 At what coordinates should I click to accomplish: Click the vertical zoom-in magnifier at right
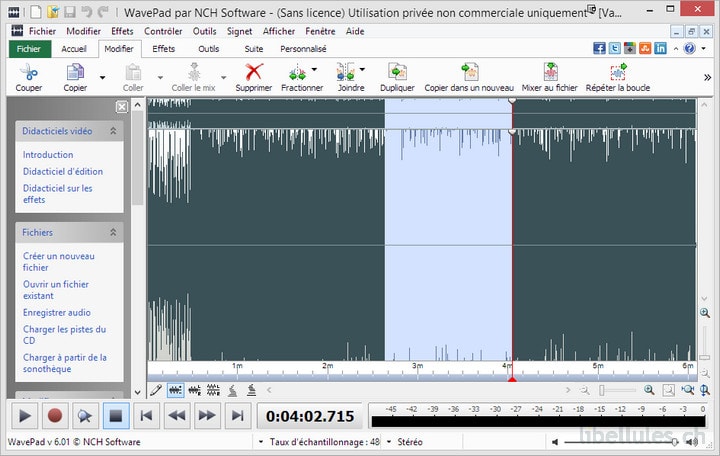point(705,313)
